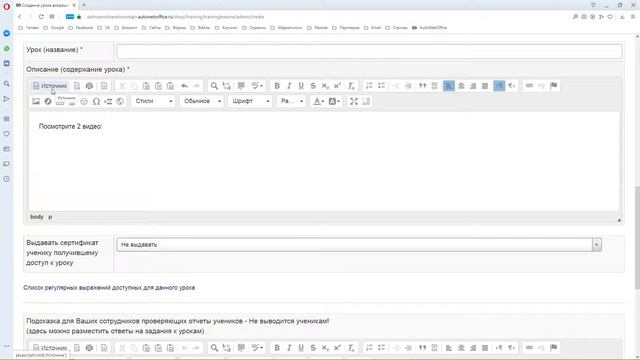Insert IFrame globe icon in description editor
This screenshot has height=360, width=640.
point(120,101)
